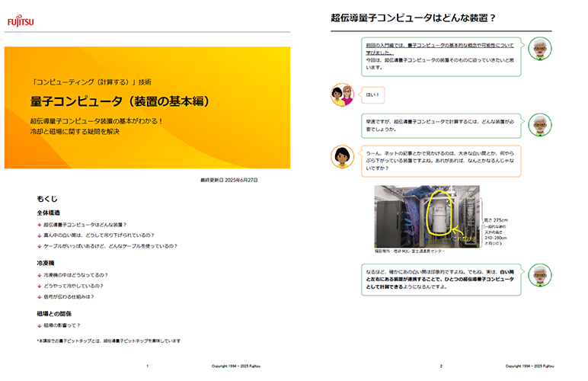Image resolution: width=588 pixels, height=381 pixels.
Task: Click the single student avatar beside the うーん bubble
Action: click(340, 155)
